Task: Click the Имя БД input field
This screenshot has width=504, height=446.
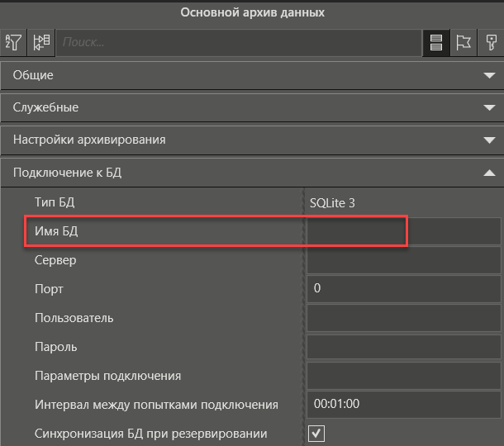Action: (404, 231)
